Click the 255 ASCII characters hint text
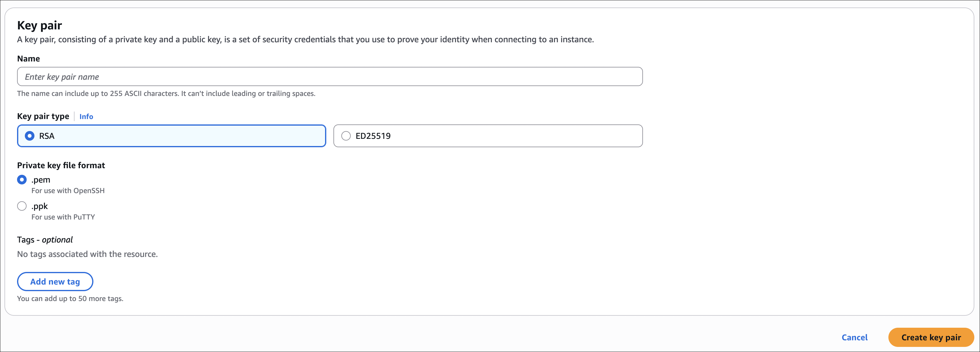Viewport: 980px width, 352px height. (166, 94)
